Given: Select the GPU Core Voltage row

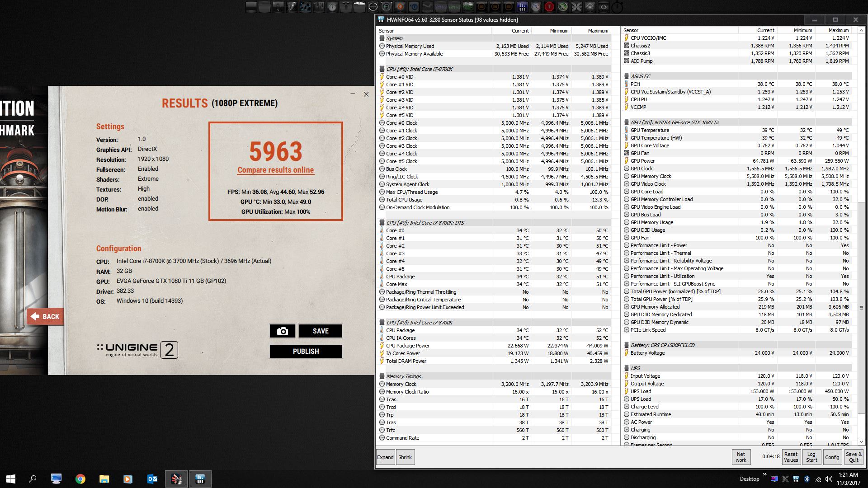Looking at the screenshot, I should pos(738,145).
